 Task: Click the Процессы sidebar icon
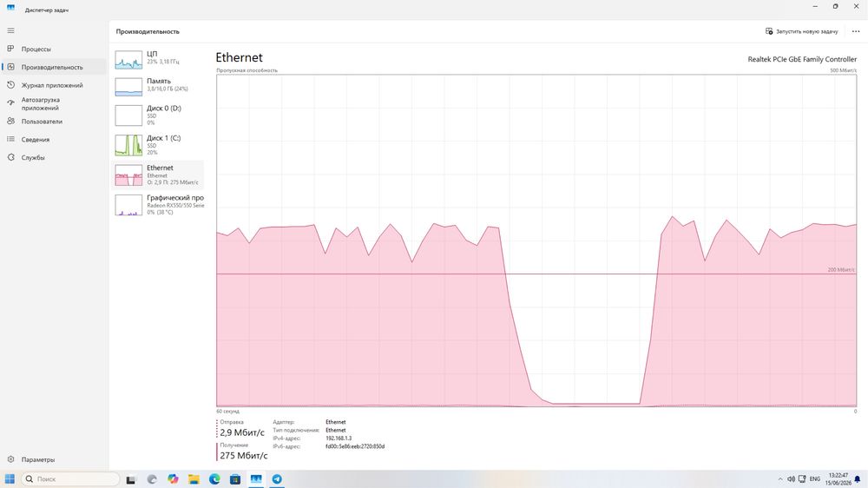10,49
